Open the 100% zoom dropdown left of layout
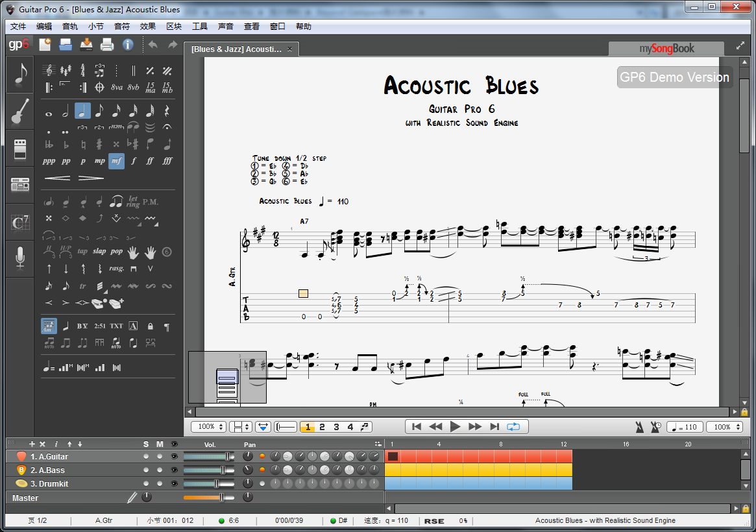This screenshot has width=756, height=532. pos(208,427)
